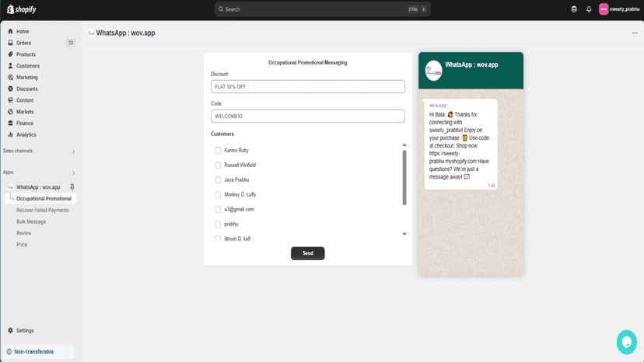Open the three-dot menu at top right
Screen dimensions: 644x362
tap(635, 33)
